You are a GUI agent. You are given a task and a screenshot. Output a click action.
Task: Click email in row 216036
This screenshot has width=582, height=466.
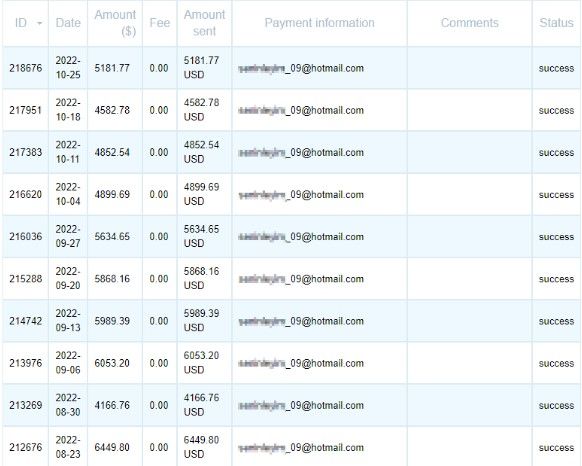(301, 237)
